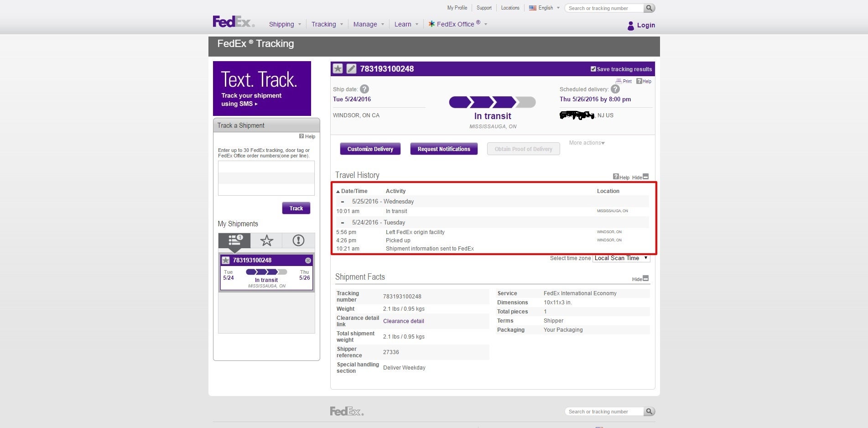Click the FedEx logo in the header
This screenshot has width=868, height=428.
coord(234,21)
